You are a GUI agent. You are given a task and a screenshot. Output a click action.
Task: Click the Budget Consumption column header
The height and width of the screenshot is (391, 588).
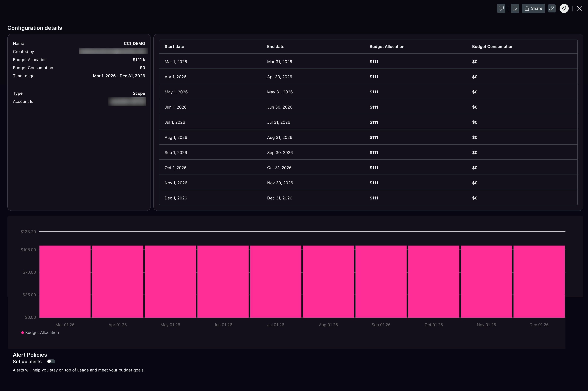(x=493, y=47)
